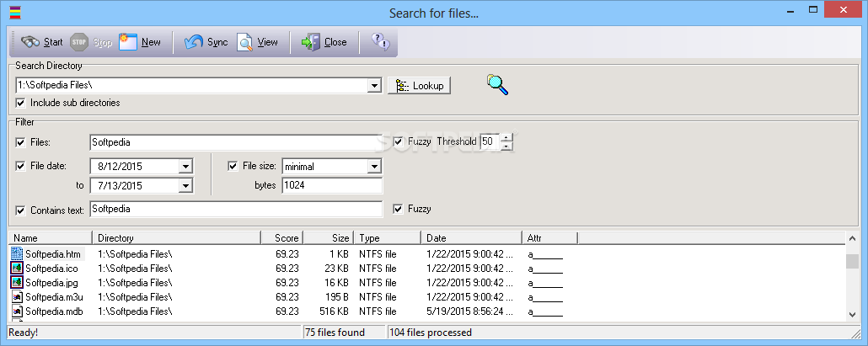Select the 516 KB size cell
The height and width of the screenshot is (346, 868).
[x=334, y=311]
